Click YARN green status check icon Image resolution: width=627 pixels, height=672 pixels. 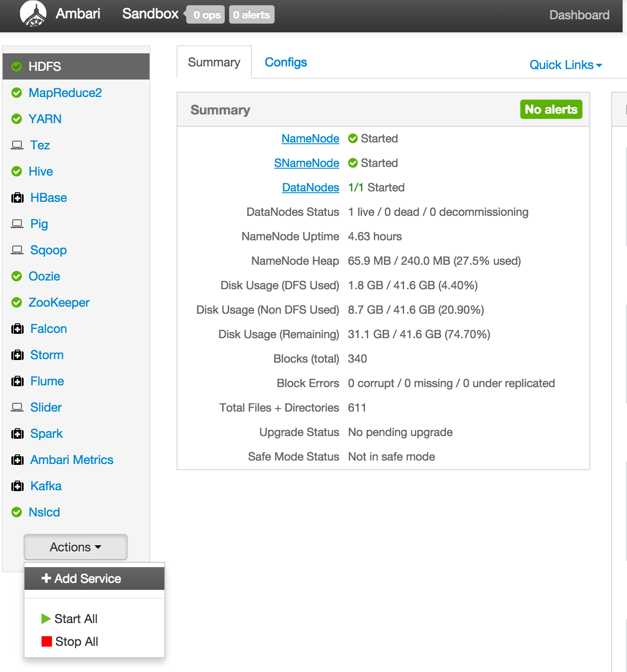(x=17, y=119)
